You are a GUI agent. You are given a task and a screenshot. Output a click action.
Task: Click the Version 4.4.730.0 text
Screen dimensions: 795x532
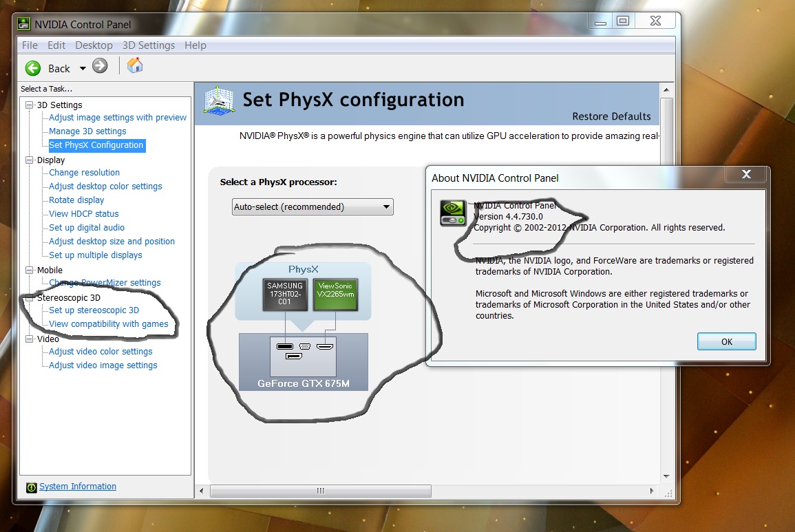click(508, 217)
